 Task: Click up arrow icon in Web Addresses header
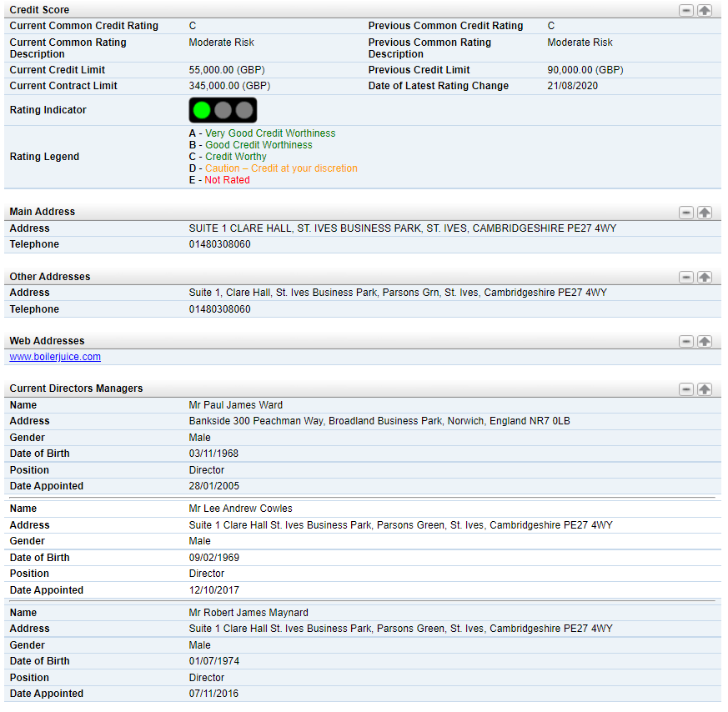point(705,341)
